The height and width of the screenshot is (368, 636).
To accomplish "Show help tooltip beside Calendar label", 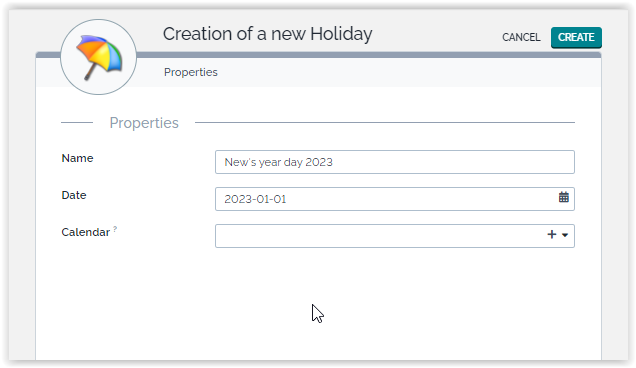I will (115, 229).
